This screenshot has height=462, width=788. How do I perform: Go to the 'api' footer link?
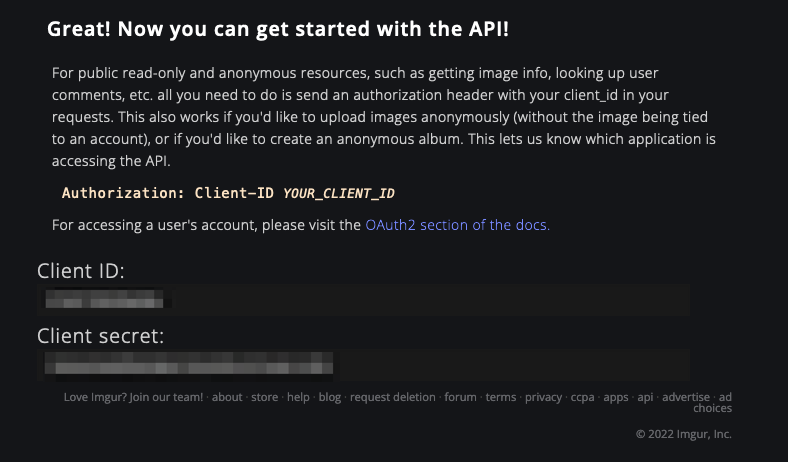coord(645,397)
